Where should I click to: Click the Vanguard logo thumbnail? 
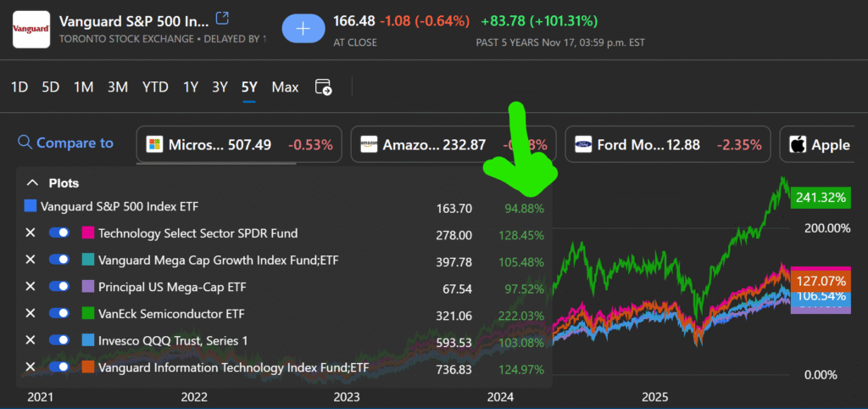(x=32, y=29)
